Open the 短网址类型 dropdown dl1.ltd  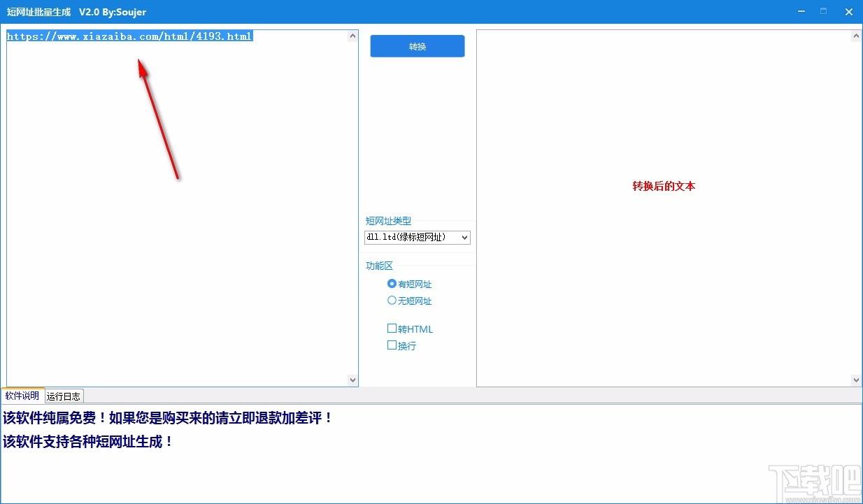point(417,237)
